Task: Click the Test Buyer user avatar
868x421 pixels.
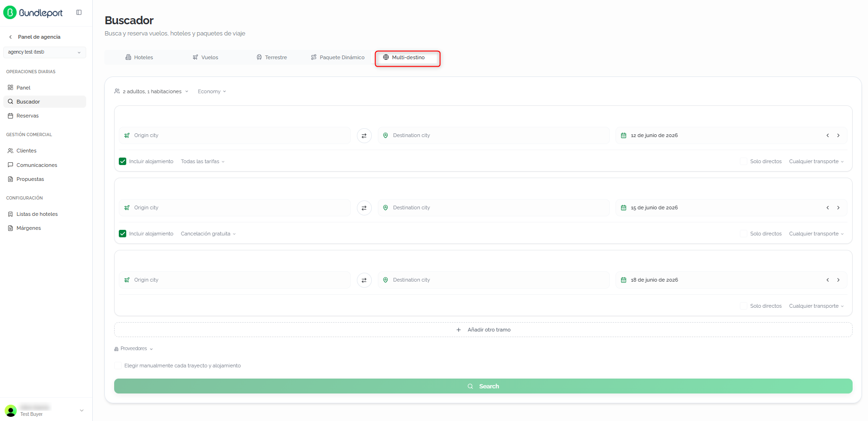Action: 10,411
